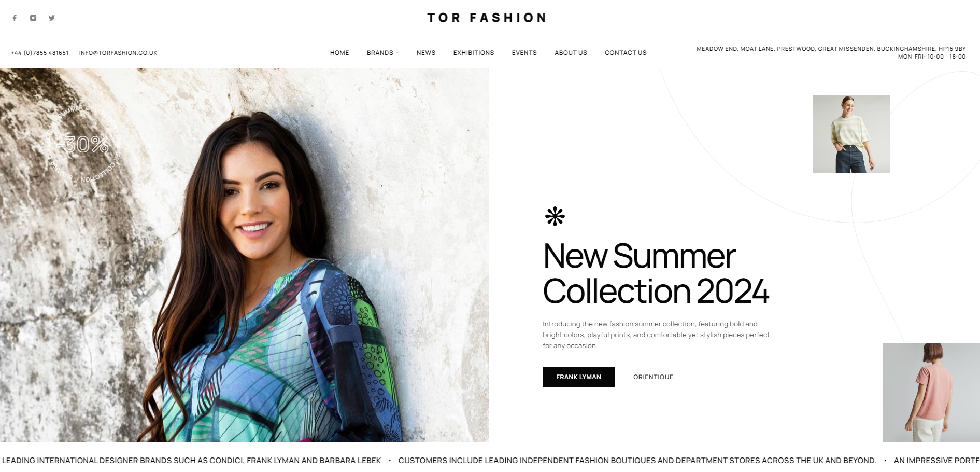
Task: Go to the Home menu item
Action: pos(339,53)
